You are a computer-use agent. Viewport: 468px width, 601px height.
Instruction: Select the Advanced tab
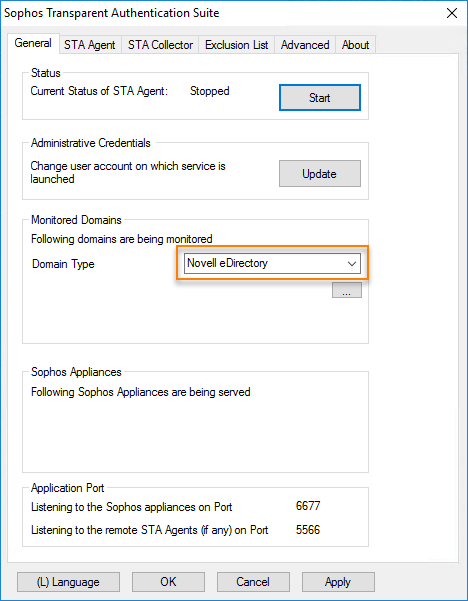pyautogui.click(x=305, y=45)
